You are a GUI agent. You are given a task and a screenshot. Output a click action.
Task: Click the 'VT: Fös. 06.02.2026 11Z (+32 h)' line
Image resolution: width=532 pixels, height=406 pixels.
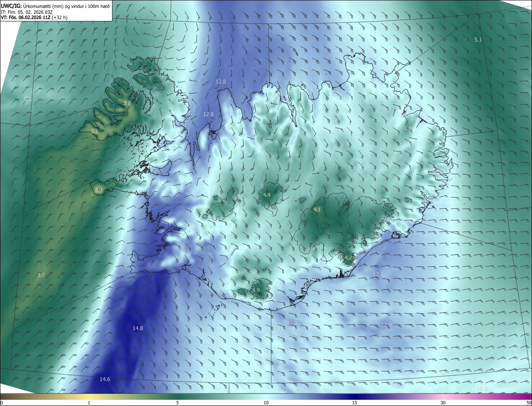click(x=34, y=17)
